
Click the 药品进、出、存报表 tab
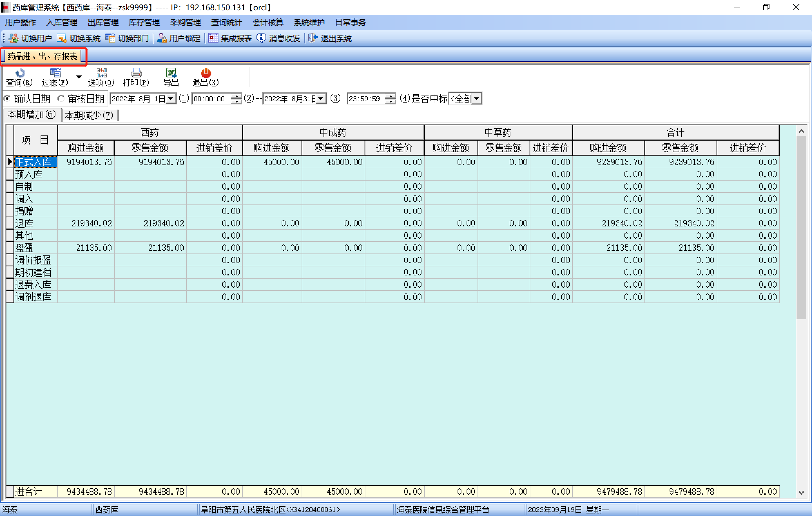click(43, 56)
